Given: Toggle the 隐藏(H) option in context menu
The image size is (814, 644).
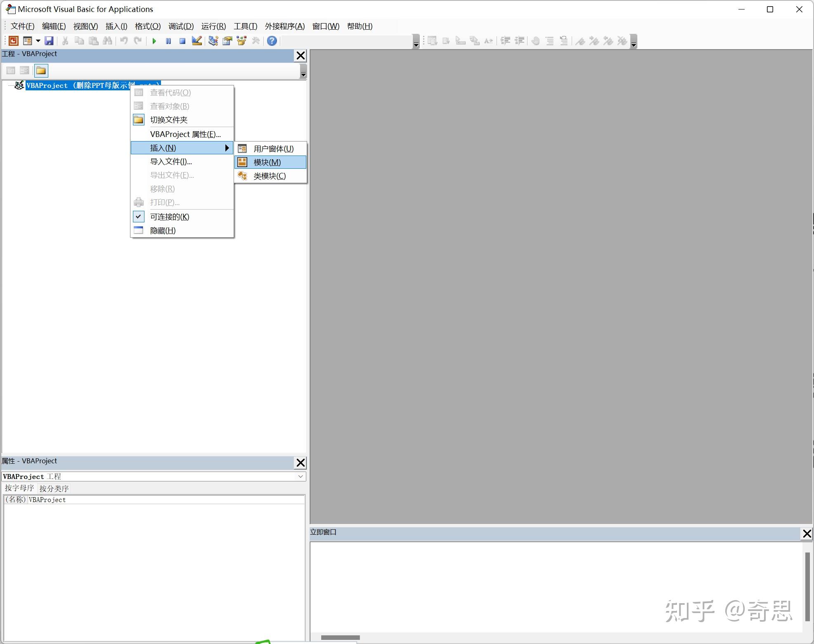Looking at the screenshot, I should [163, 230].
